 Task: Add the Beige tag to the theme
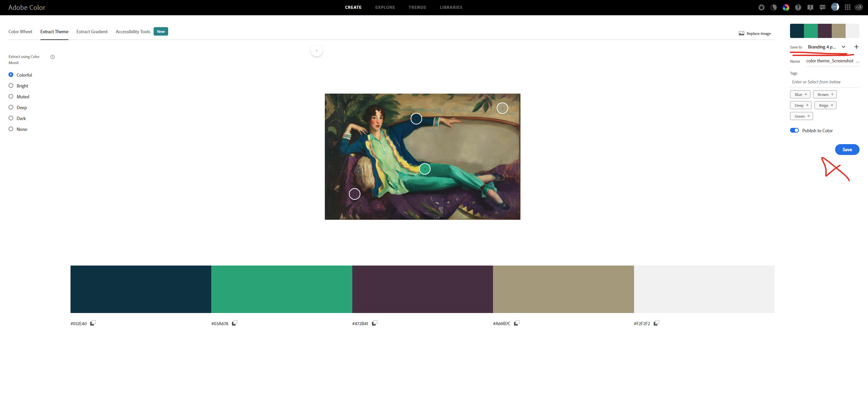pos(825,105)
